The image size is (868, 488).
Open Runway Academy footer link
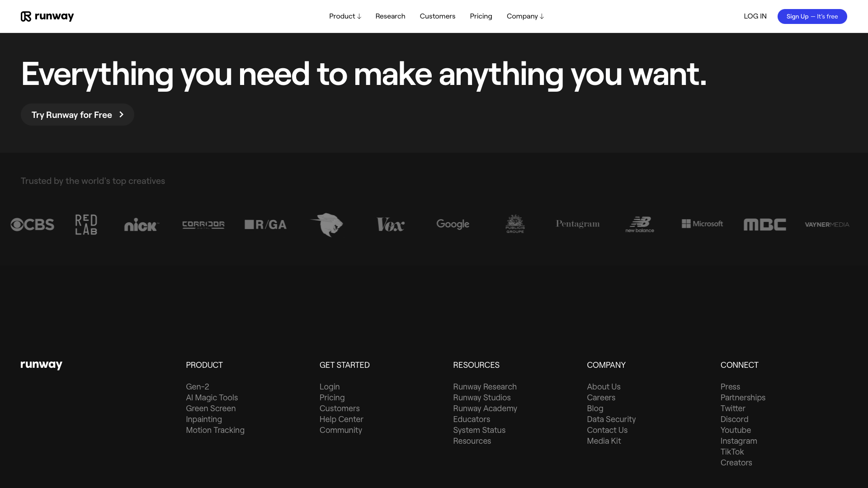coord(485,408)
